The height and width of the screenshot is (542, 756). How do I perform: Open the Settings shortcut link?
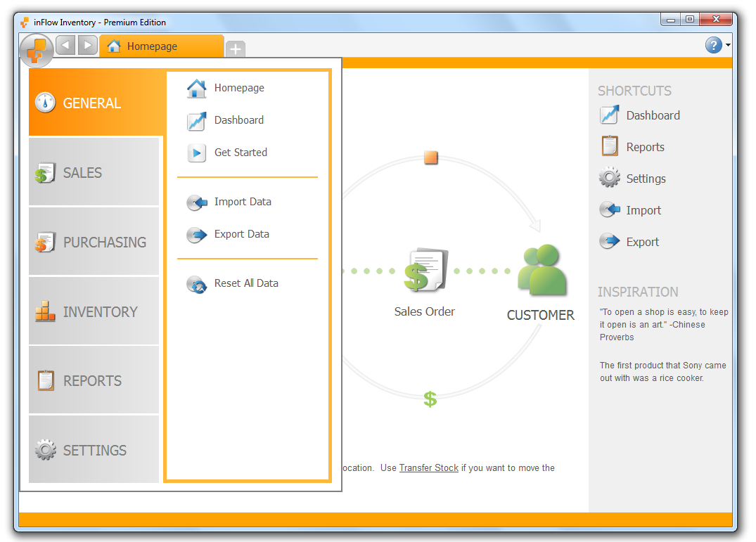pyautogui.click(x=646, y=179)
